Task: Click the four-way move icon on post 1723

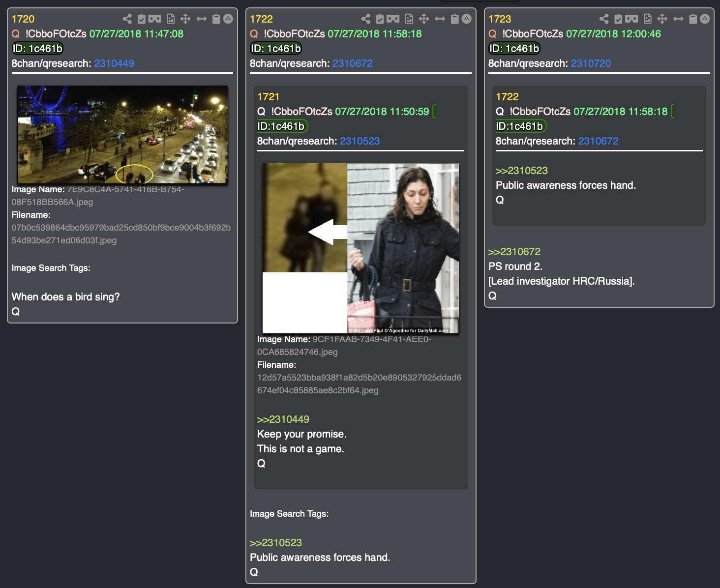Action: (662, 19)
